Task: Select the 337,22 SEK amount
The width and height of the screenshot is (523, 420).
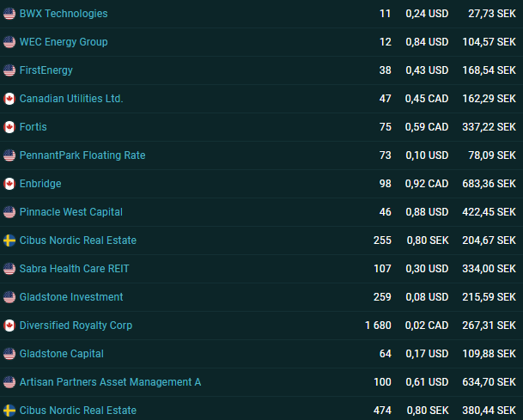Action: point(489,127)
